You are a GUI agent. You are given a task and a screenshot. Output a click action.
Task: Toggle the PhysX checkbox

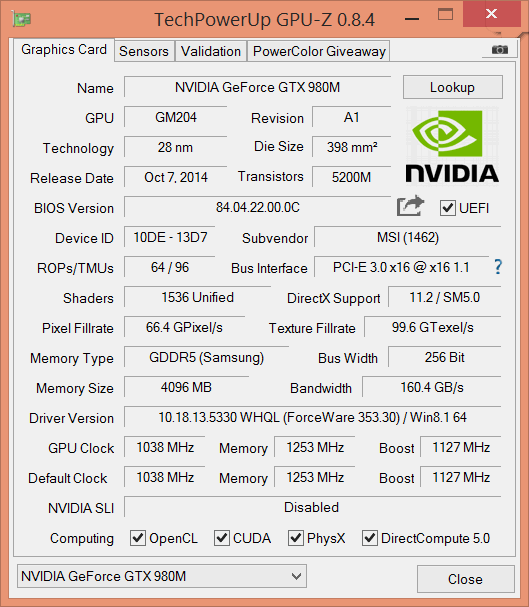click(296, 538)
